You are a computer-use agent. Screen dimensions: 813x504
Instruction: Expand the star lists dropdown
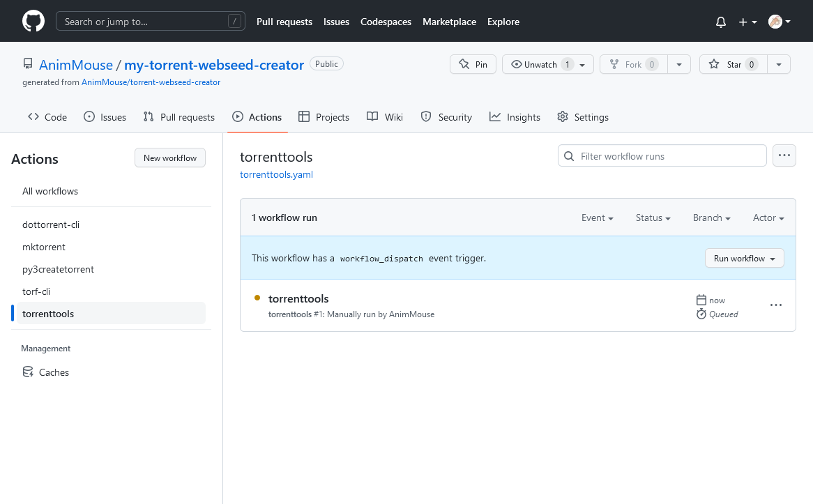click(x=779, y=64)
